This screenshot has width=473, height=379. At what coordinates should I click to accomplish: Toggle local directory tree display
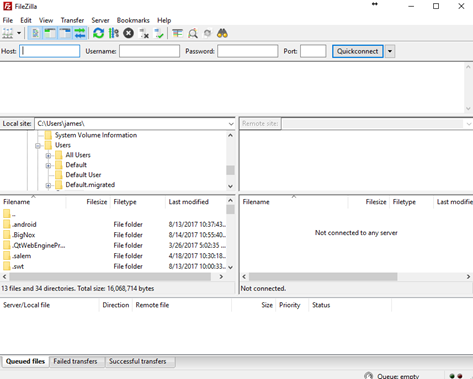[x=50, y=33]
